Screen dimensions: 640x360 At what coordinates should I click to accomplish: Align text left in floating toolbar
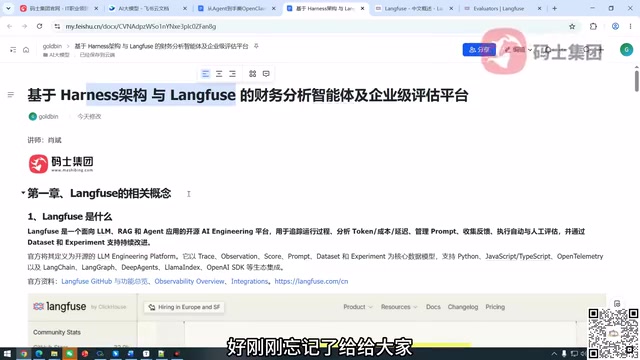click(x=206, y=74)
